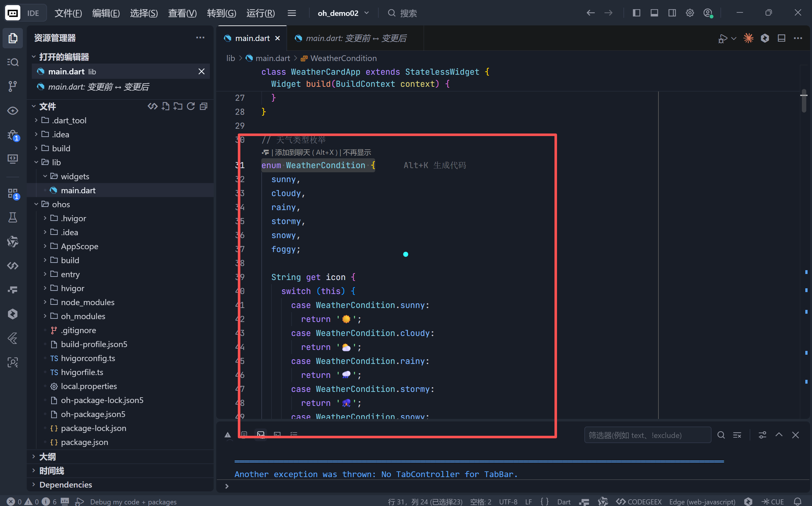Viewport: 812px width, 506px height.
Task: Toggle the bottom panel layout button
Action: tap(654, 13)
